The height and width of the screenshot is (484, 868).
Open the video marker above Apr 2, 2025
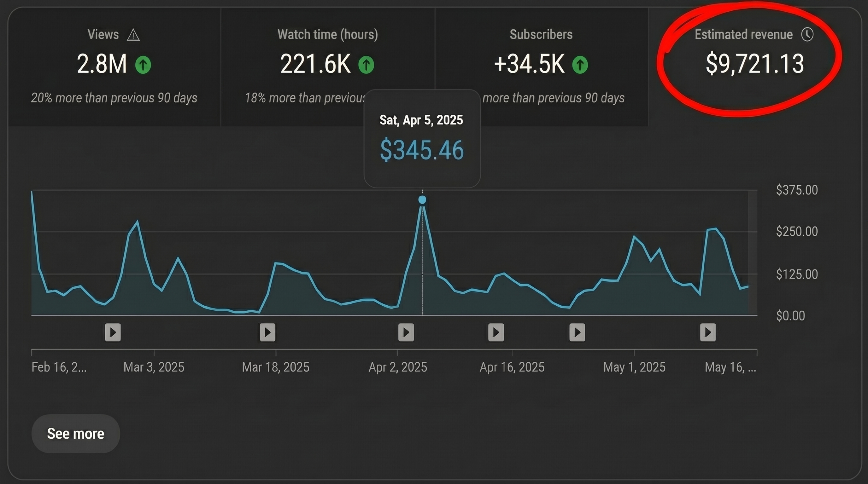pos(406,332)
